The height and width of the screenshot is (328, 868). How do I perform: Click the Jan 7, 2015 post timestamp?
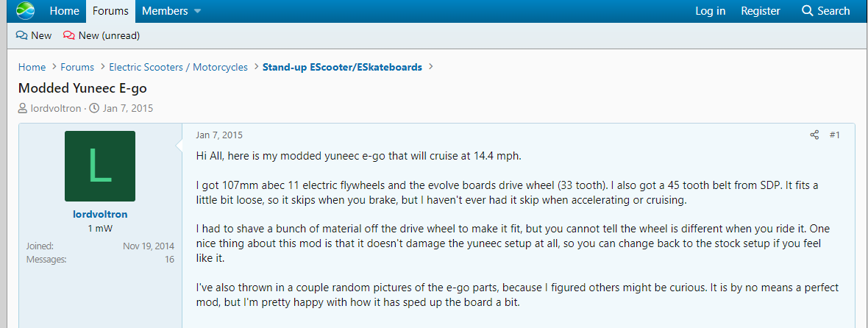pos(219,135)
